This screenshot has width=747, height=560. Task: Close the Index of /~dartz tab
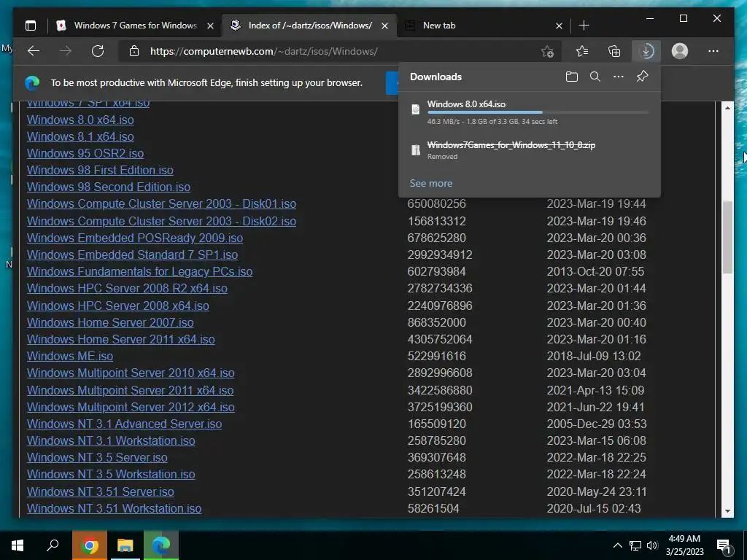[385, 26]
